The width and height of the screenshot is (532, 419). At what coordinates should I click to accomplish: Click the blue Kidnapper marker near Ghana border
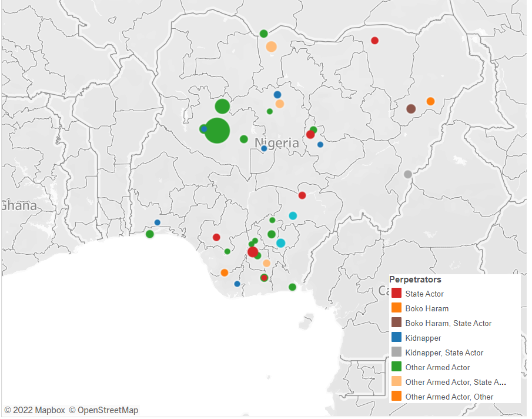(156, 222)
